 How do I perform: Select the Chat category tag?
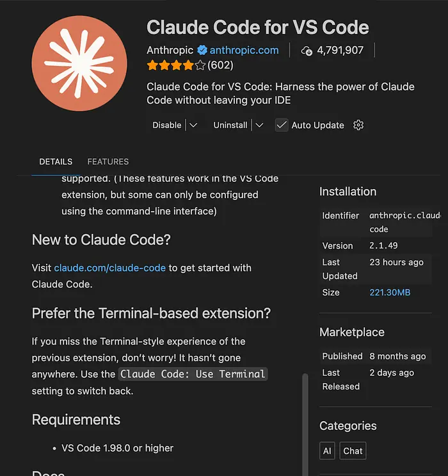[x=353, y=451]
